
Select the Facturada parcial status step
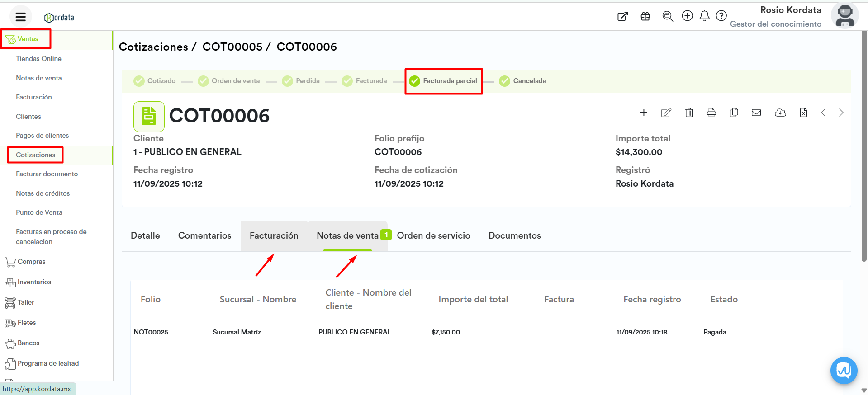[443, 81]
